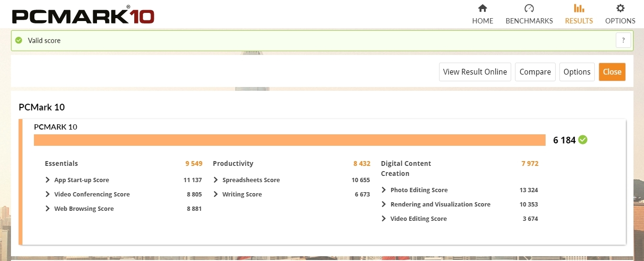
Task: Click the Essentials heading
Action: [x=61, y=163]
